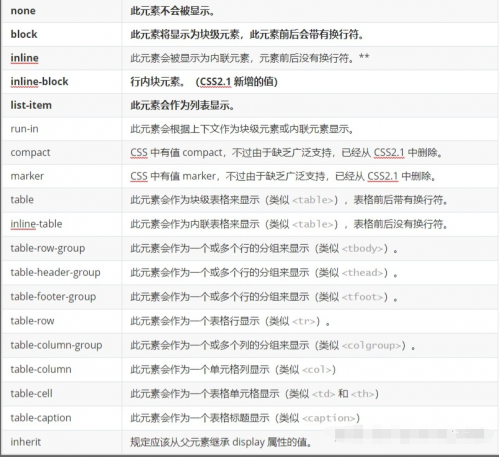Select the 'table-column' value name
The height and width of the screenshot is (457, 499).
[x=41, y=369]
